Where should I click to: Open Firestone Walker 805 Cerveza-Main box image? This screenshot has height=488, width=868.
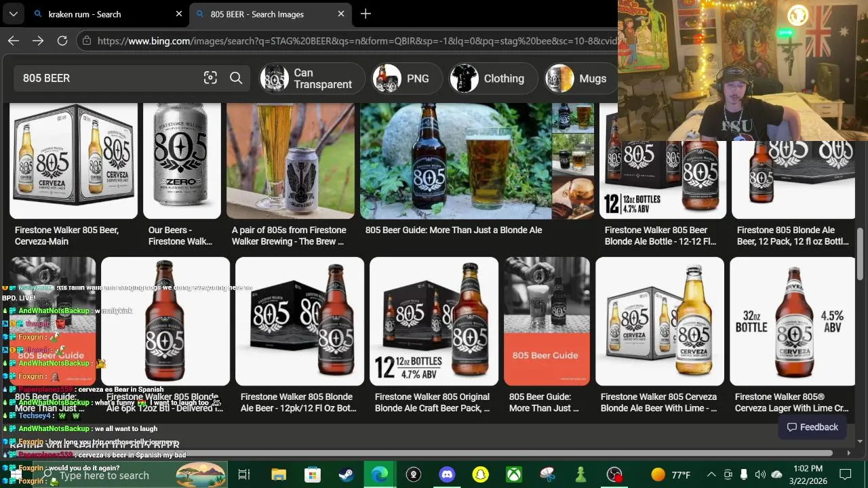pyautogui.click(x=73, y=161)
